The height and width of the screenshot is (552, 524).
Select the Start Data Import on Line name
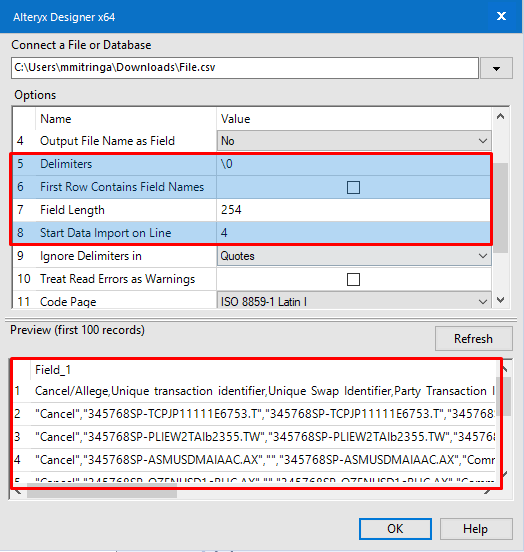click(x=106, y=233)
